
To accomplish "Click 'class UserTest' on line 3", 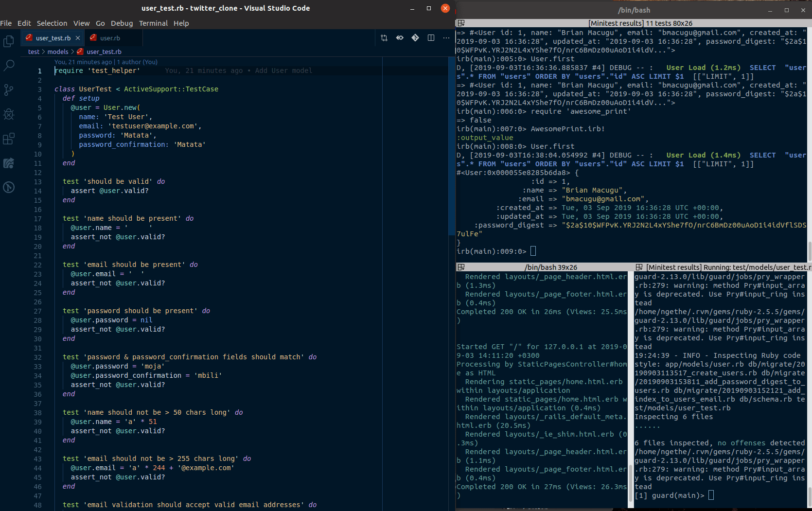I will tap(83, 89).
